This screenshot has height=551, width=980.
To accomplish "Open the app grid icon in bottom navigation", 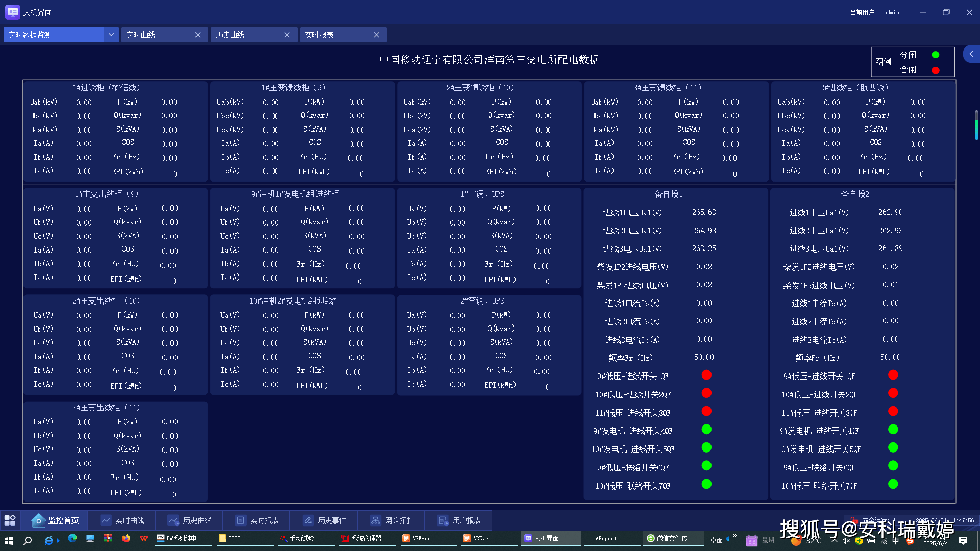I will point(10,520).
